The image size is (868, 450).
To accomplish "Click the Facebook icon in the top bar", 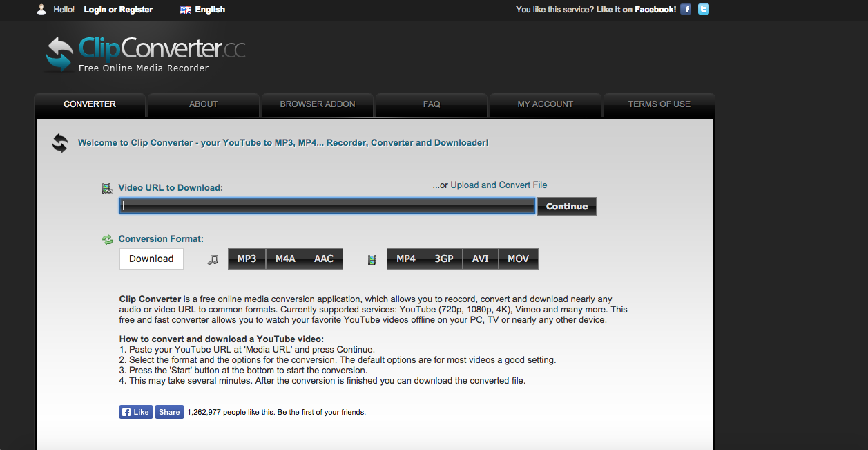I will (x=685, y=9).
